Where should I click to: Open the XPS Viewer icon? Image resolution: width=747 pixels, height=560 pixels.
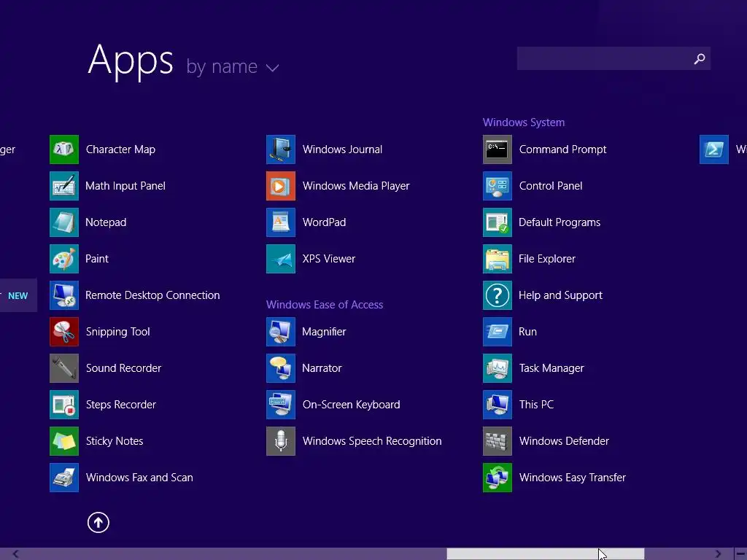pyautogui.click(x=281, y=259)
